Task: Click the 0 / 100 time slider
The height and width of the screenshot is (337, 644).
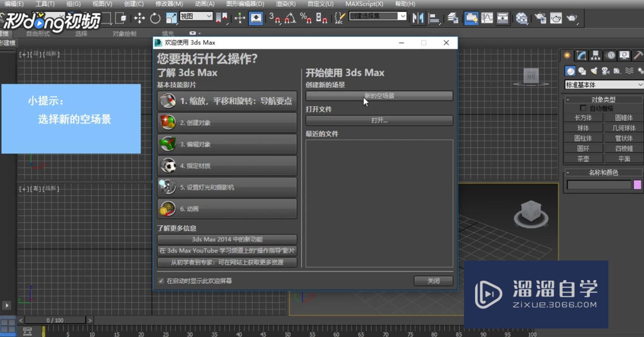Action: [55, 320]
